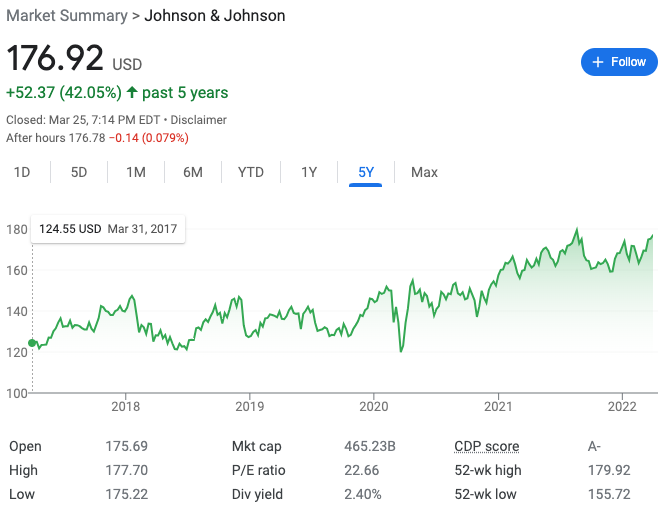The image size is (667, 513).
Task: Click the 176.92 stock price value
Action: pos(55,58)
